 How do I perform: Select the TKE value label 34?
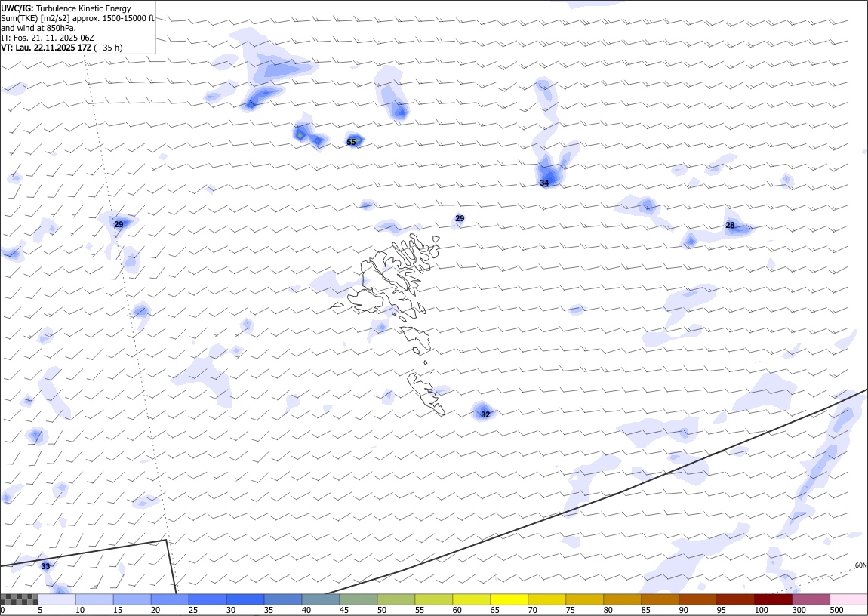[x=544, y=183]
